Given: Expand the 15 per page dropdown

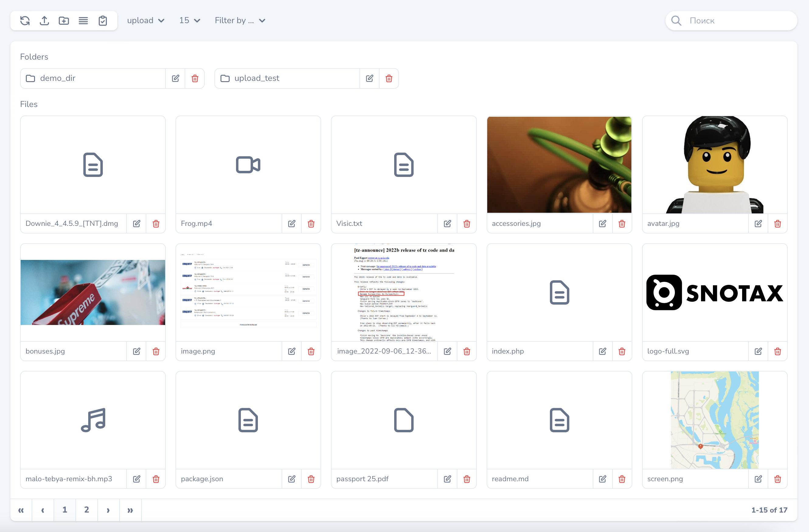Looking at the screenshot, I should pyautogui.click(x=189, y=20).
